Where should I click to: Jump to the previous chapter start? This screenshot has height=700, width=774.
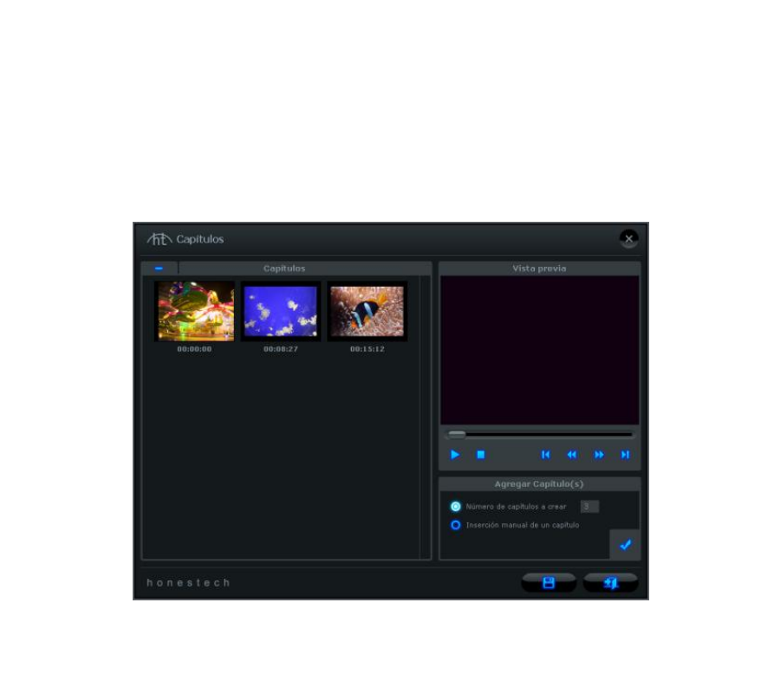point(545,454)
